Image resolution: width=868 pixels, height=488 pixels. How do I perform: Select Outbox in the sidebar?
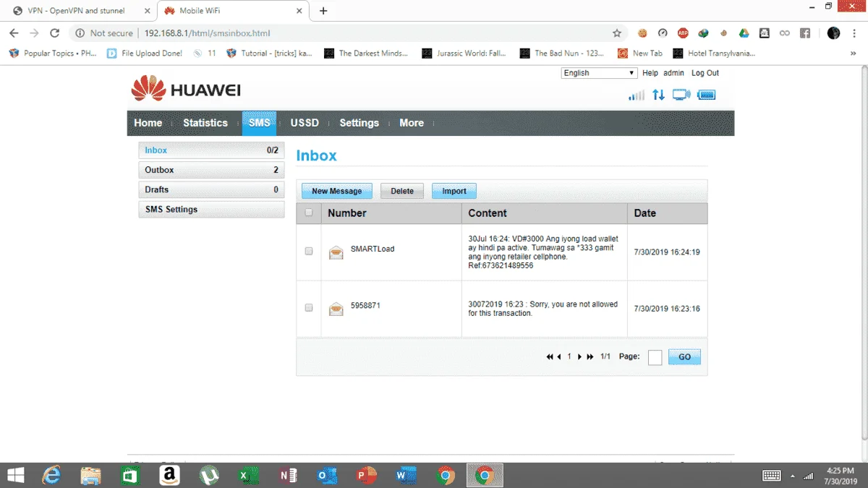[211, 170]
